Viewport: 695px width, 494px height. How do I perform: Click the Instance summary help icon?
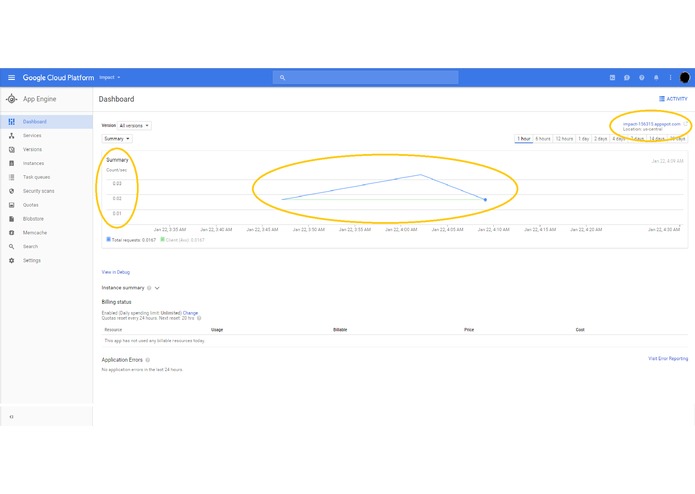coord(149,288)
